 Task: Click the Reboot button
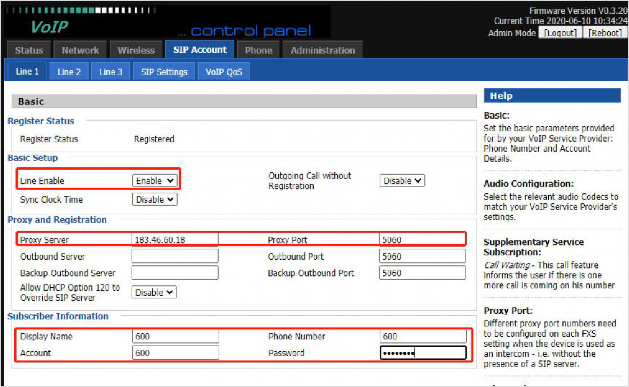click(605, 33)
